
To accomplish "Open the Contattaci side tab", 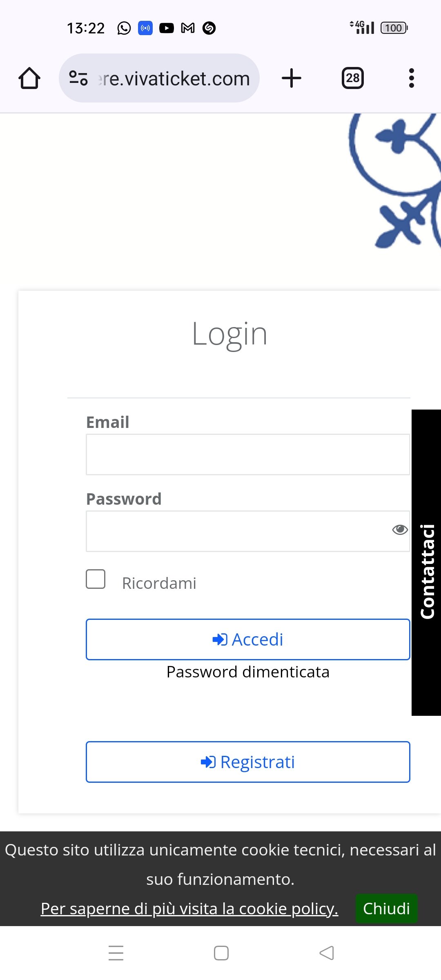I will 426,563.
